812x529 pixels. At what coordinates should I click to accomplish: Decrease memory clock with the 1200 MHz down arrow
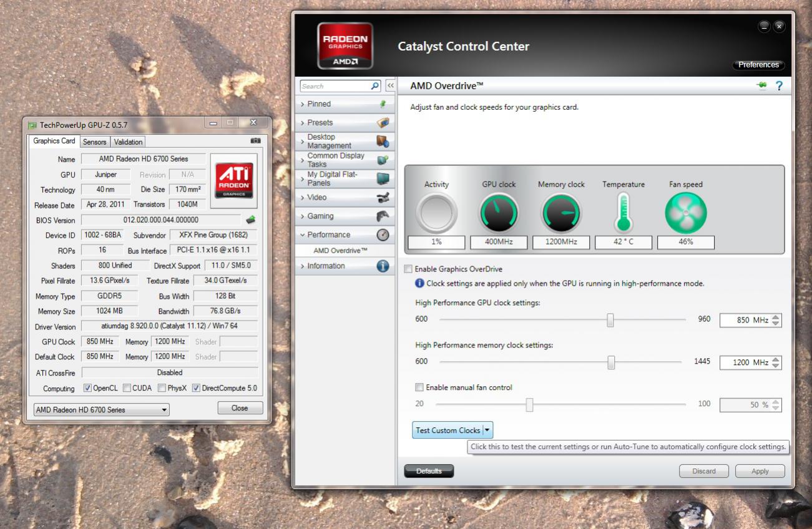(776, 366)
